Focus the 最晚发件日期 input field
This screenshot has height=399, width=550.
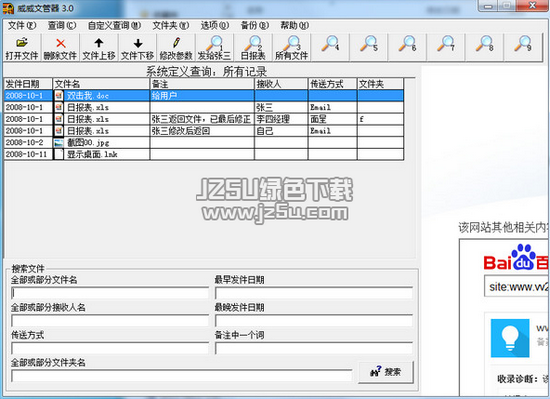314,320
